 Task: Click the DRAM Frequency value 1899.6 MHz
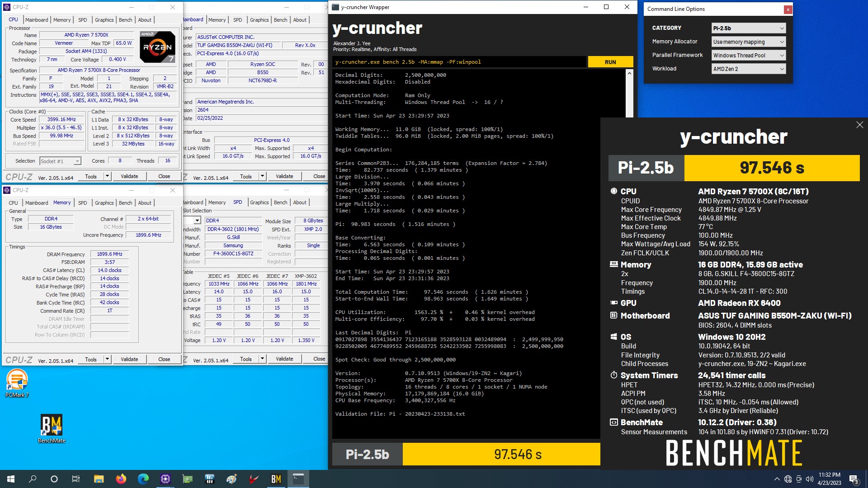[x=109, y=254]
